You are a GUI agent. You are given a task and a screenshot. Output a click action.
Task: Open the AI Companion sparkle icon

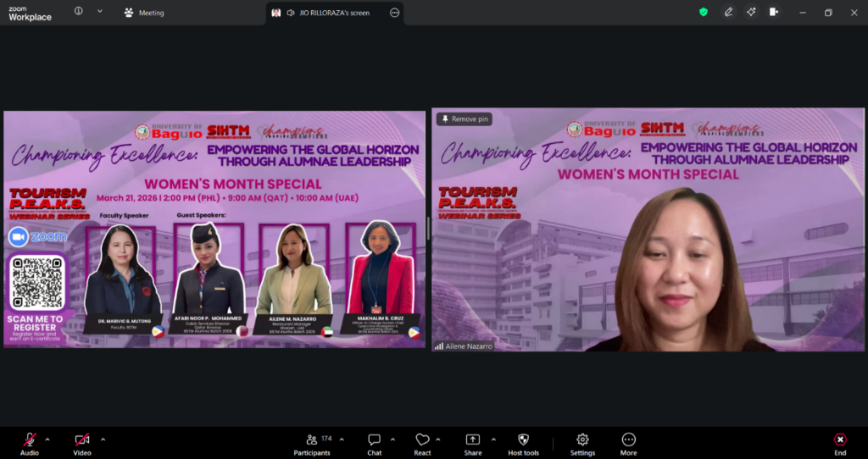(x=751, y=12)
